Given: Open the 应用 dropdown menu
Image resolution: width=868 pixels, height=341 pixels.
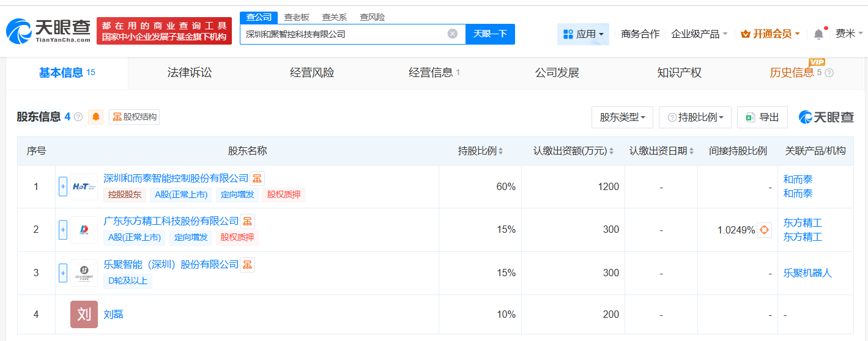Looking at the screenshot, I should [583, 34].
